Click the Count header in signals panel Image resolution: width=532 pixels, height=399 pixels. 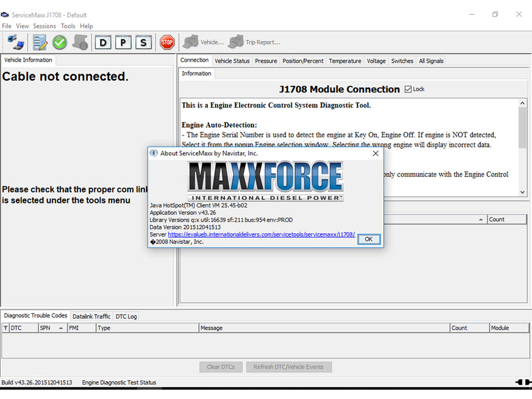click(507, 219)
